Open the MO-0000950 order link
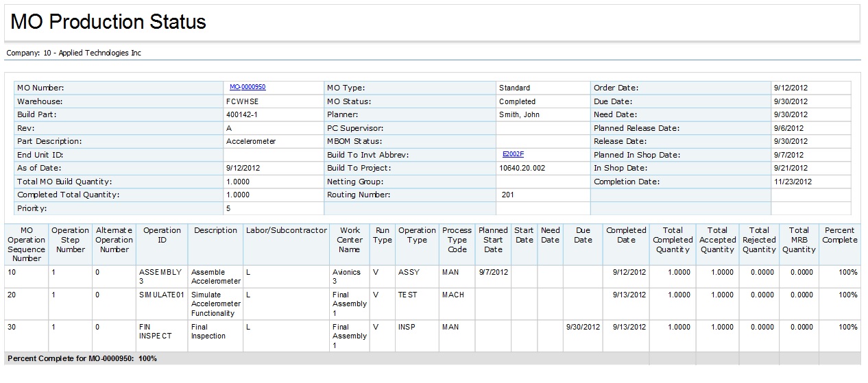The width and height of the screenshot is (868, 383). pyautogui.click(x=247, y=88)
